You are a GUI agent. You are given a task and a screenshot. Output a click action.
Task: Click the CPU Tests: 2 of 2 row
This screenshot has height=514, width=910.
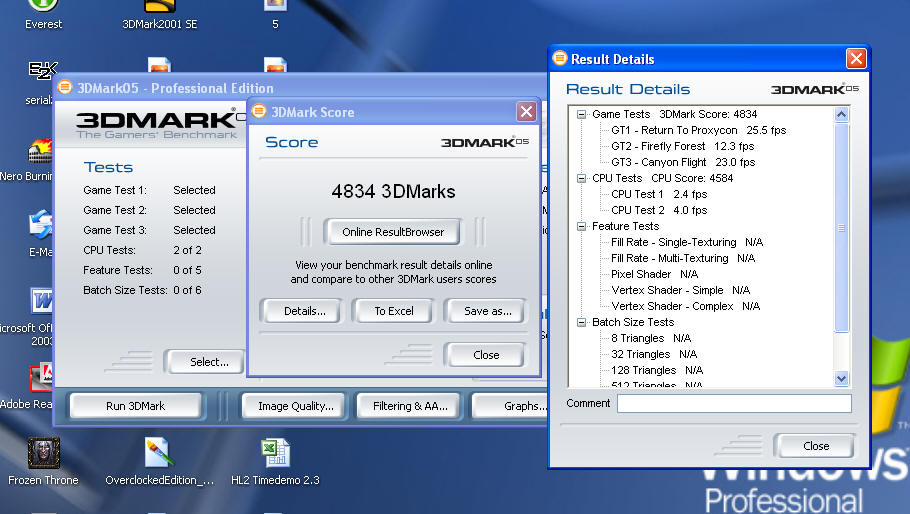[142, 250]
